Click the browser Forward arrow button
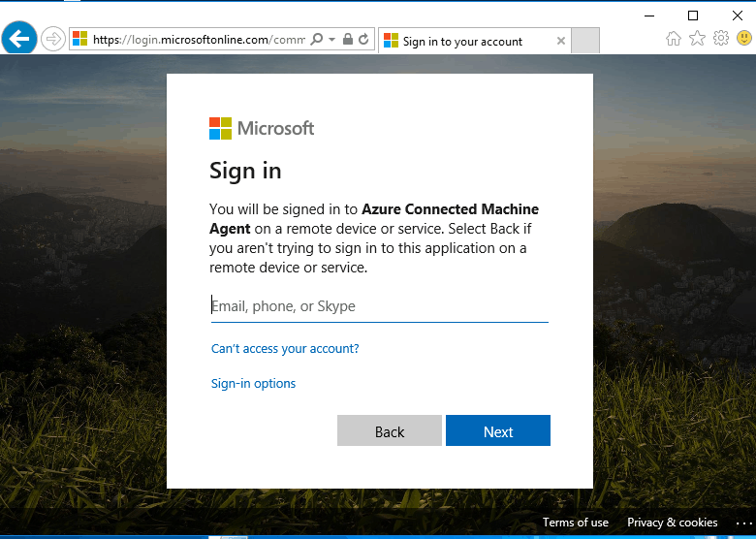The height and width of the screenshot is (539, 756). [x=53, y=40]
